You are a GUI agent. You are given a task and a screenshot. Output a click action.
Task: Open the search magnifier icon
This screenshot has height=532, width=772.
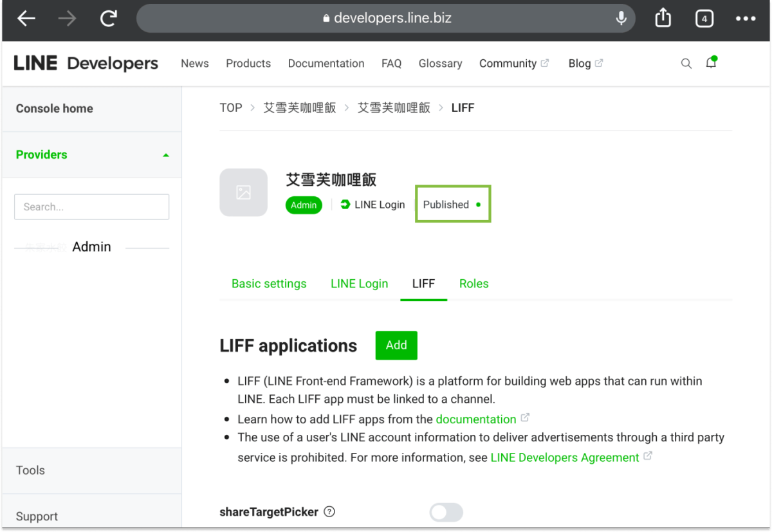pos(686,63)
